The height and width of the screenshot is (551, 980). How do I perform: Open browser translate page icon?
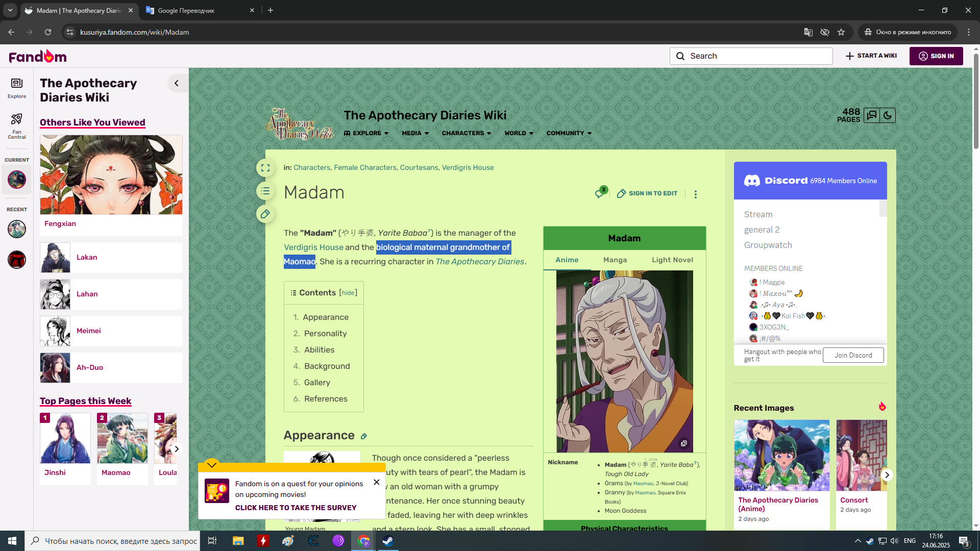pyautogui.click(x=808, y=32)
